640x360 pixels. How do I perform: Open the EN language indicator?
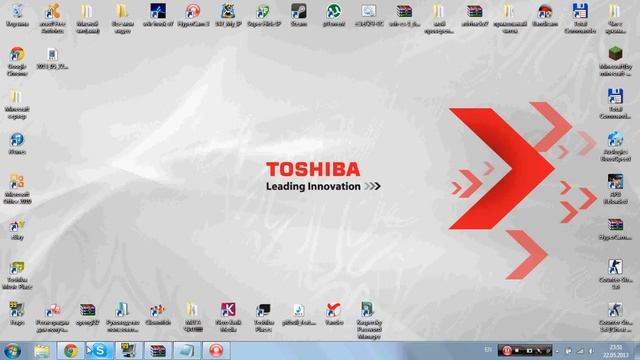(488, 350)
